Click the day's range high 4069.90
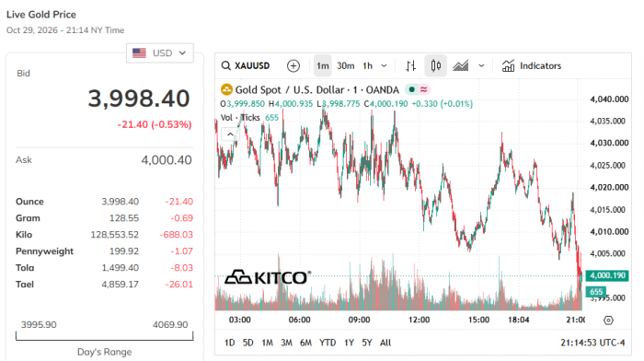This screenshot has width=644, height=361. coord(170,325)
